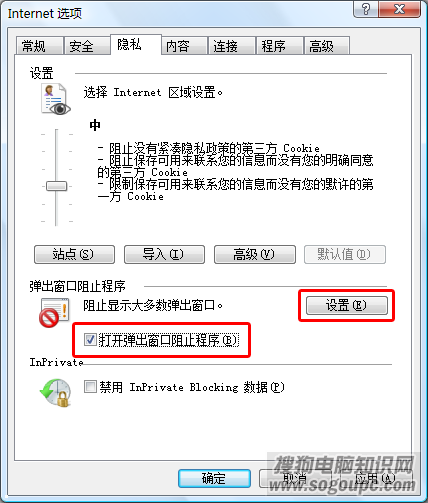Open the 内容 tab

click(184, 46)
